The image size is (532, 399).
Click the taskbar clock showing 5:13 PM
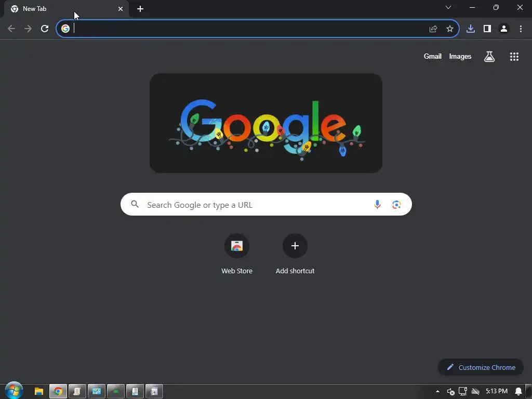496,391
